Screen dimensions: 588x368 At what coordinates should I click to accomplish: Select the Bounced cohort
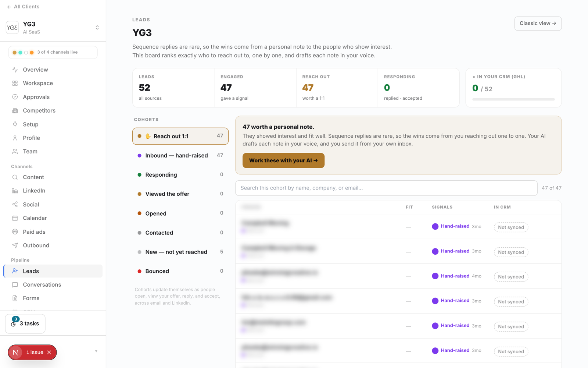point(180,271)
